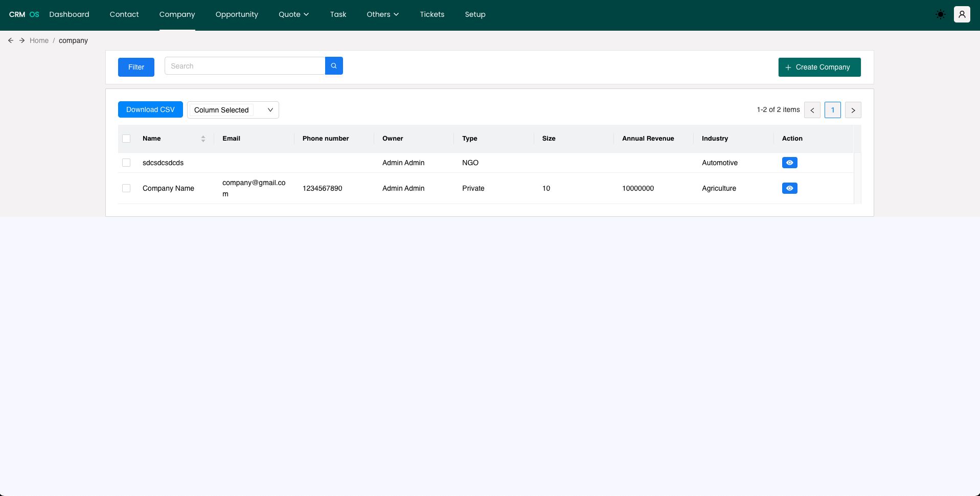
Task: Open the user profile icon
Action: [x=962, y=14]
